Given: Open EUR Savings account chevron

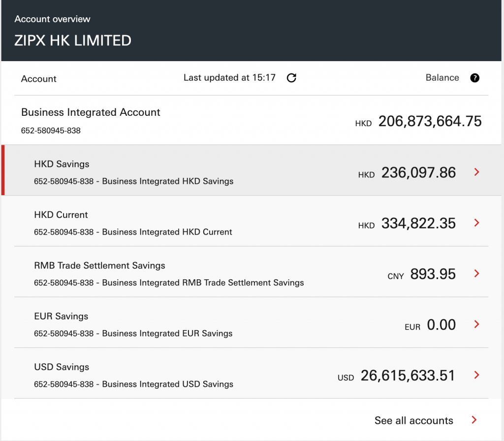Looking at the screenshot, I should (476, 324).
